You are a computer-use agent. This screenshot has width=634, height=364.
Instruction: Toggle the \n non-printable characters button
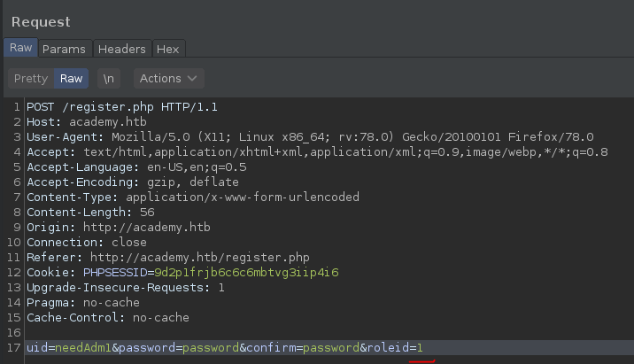tap(109, 78)
